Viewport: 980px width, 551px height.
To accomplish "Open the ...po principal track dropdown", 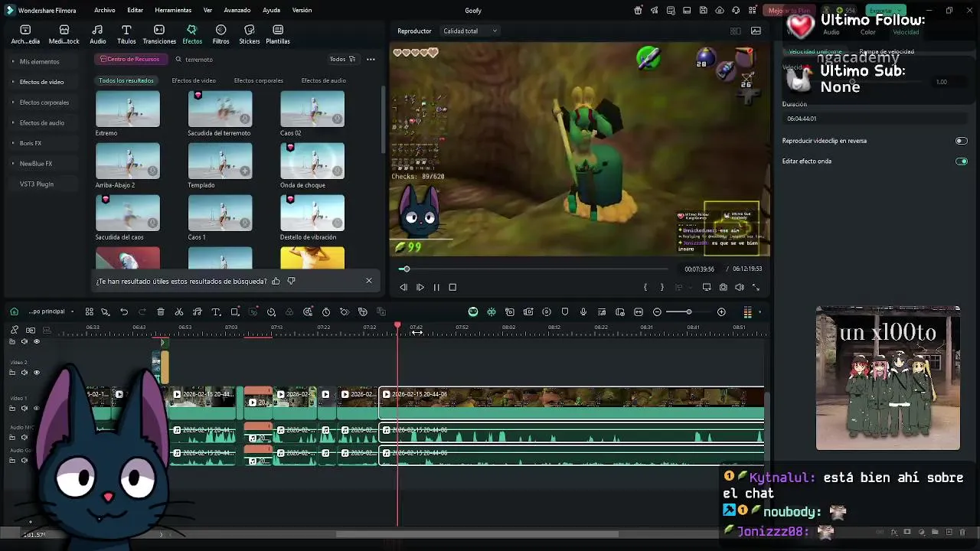I will 51,311.
